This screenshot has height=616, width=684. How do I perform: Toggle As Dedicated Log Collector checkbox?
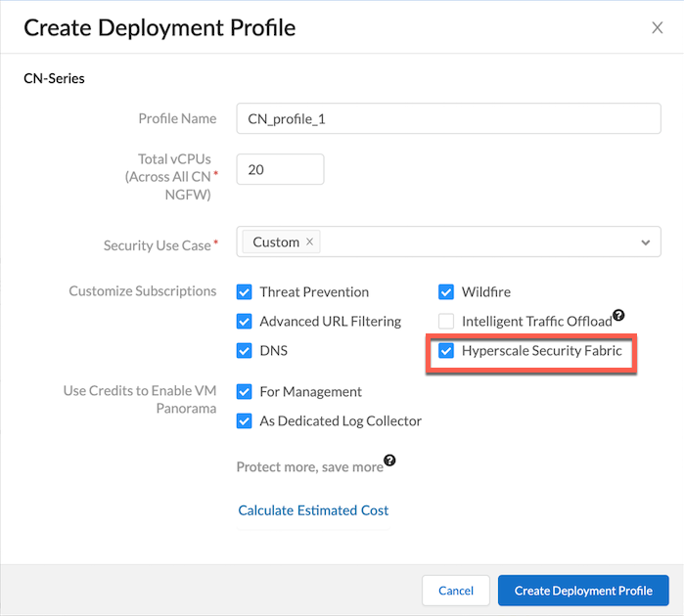(245, 421)
